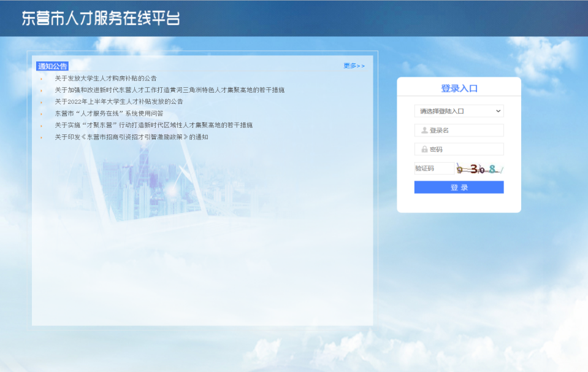Click the 登录入口 panel title
Viewport: 588px width, 372px height.
(x=459, y=88)
